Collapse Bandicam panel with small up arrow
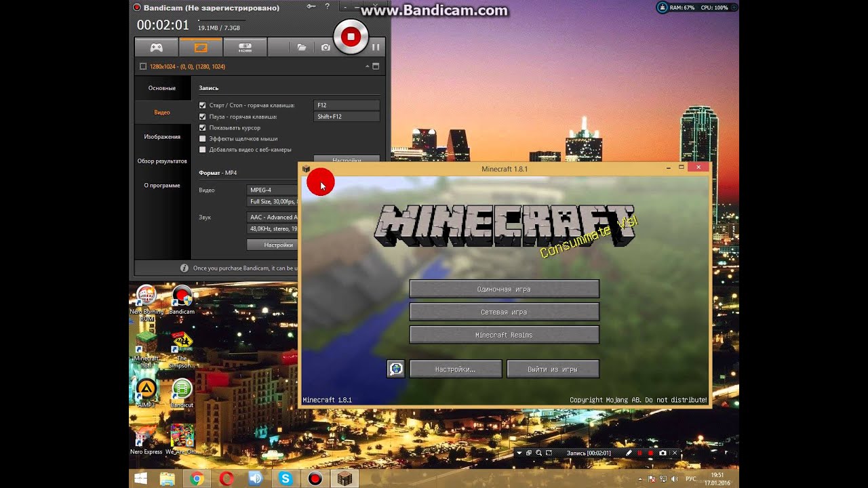Viewport: 868px width, 488px height. click(x=368, y=66)
